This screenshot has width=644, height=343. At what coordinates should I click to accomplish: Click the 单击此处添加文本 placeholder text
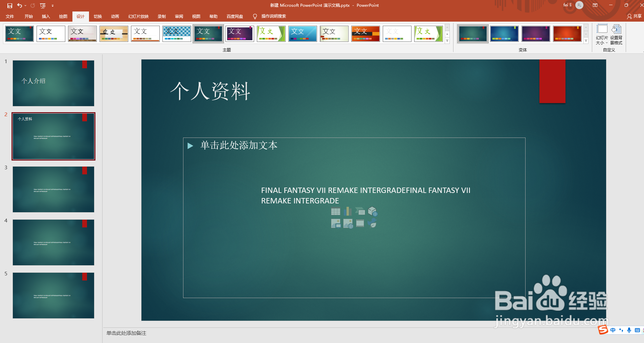239,145
